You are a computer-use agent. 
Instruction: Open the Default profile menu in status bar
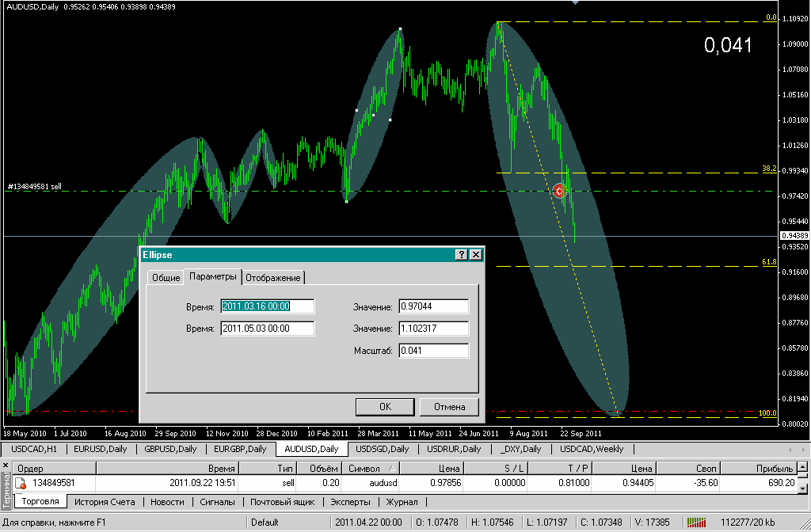265,522
